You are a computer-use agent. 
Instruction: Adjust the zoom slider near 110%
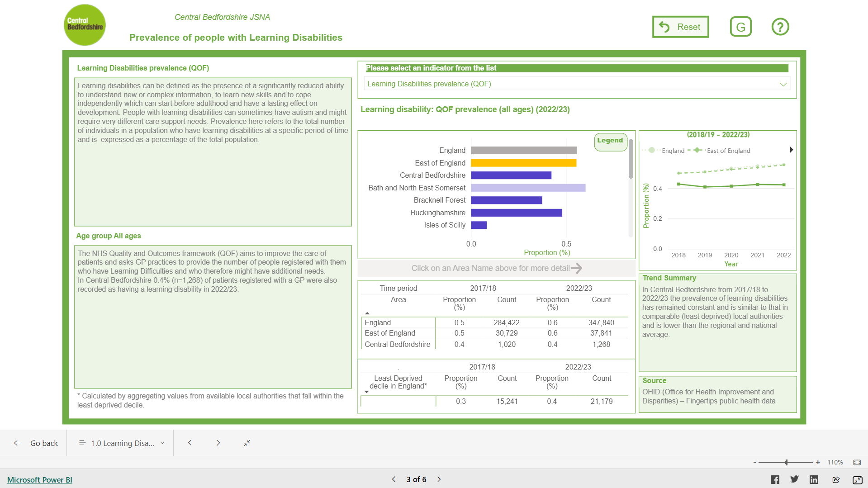[787, 462]
